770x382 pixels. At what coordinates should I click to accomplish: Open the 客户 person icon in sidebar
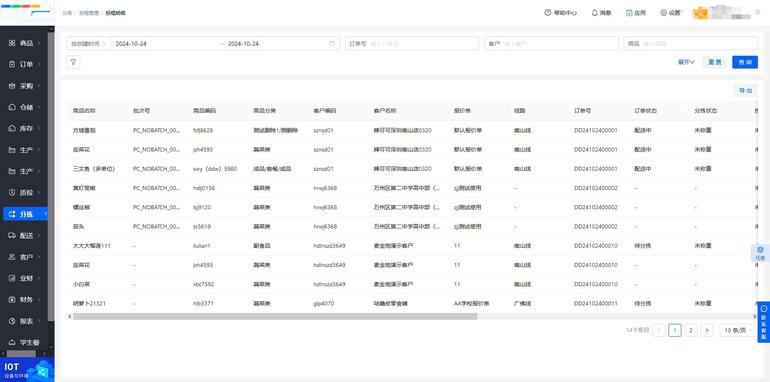click(12, 257)
